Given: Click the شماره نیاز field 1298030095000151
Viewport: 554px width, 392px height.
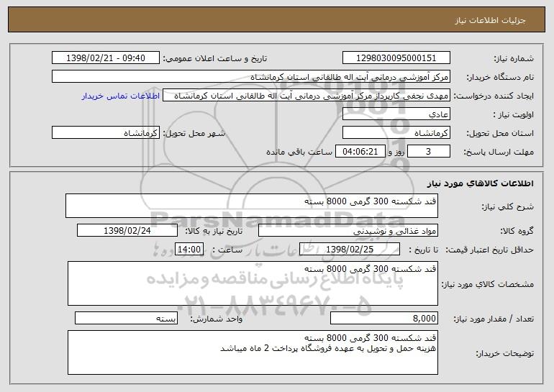Looking at the screenshot, I should [x=396, y=58].
